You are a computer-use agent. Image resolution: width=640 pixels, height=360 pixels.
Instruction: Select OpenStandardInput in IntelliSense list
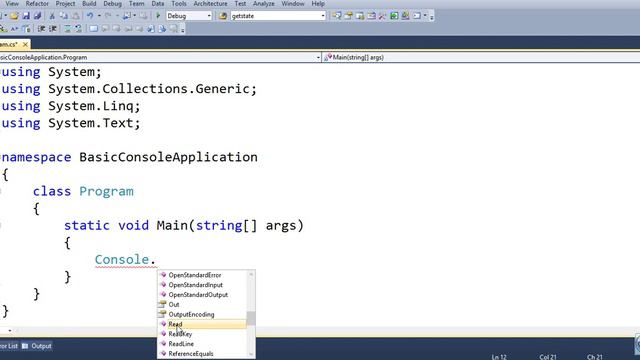(x=202, y=285)
